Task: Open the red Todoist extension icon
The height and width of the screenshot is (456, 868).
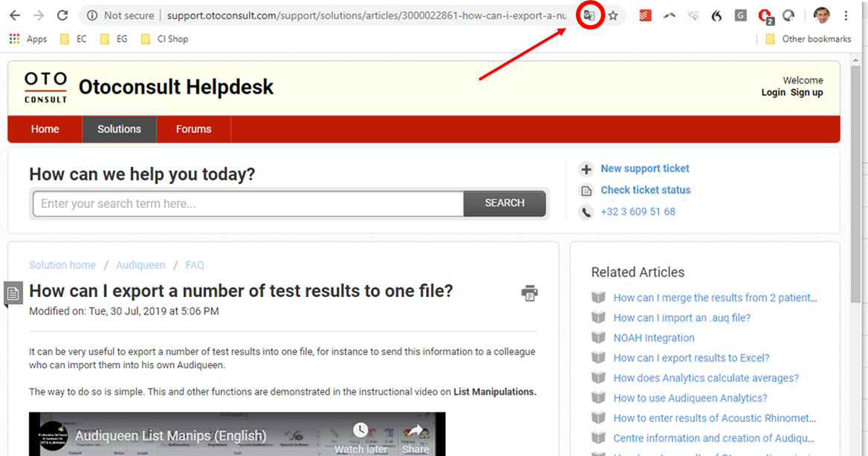Action: coord(645,16)
